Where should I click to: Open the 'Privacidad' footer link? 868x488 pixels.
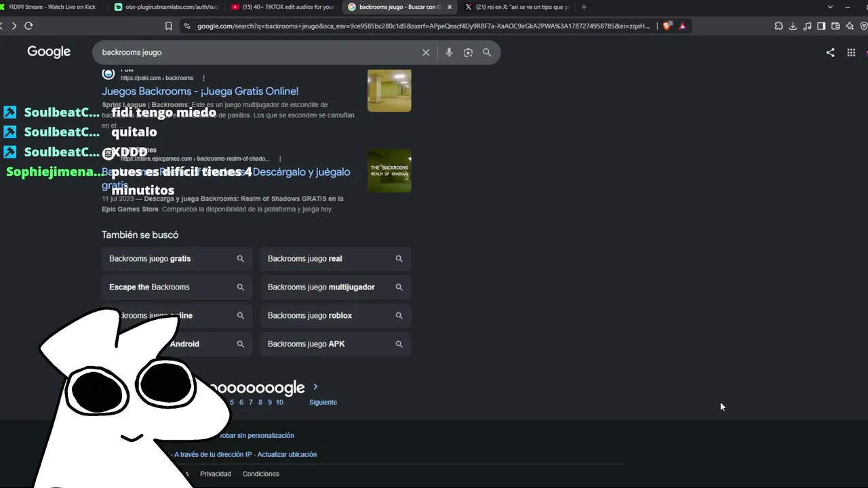click(216, 474)
